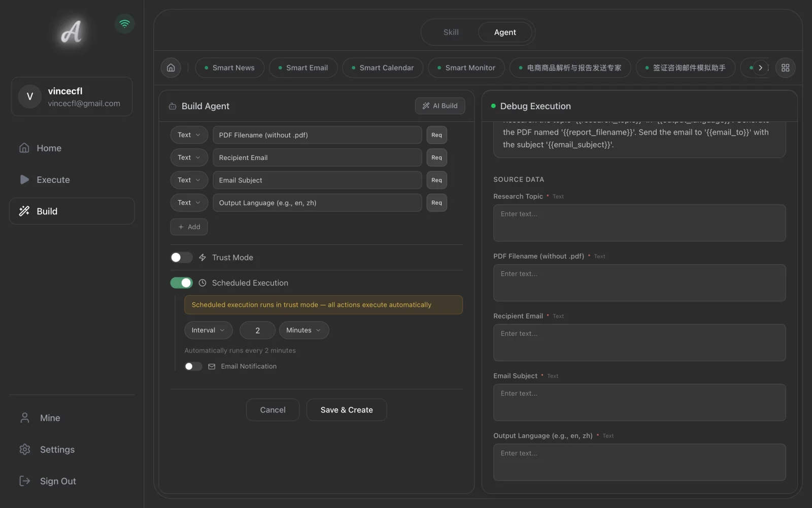Click the Sign Out exit icon
The image size is (812, 508).
click(x=24, y=481)
